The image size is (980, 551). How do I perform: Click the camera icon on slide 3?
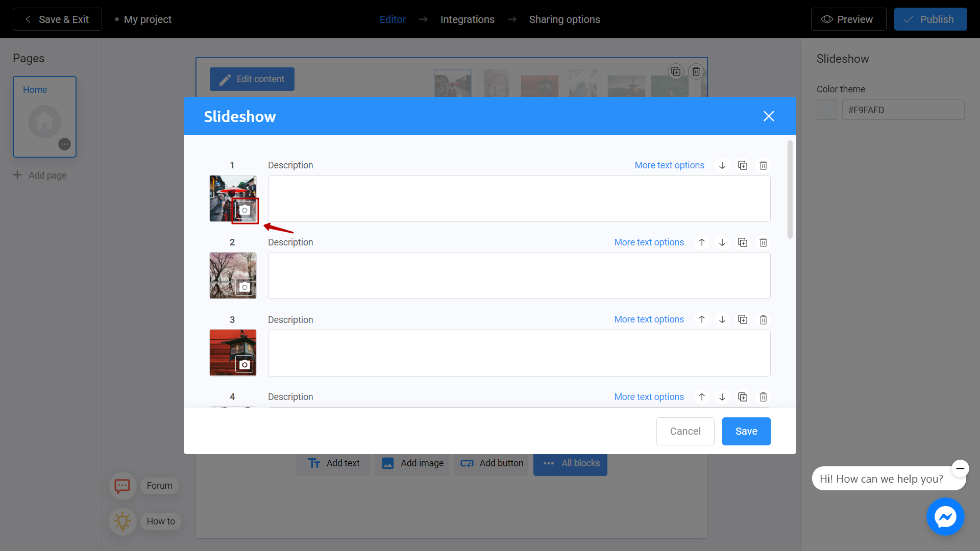tap(243, 364)
